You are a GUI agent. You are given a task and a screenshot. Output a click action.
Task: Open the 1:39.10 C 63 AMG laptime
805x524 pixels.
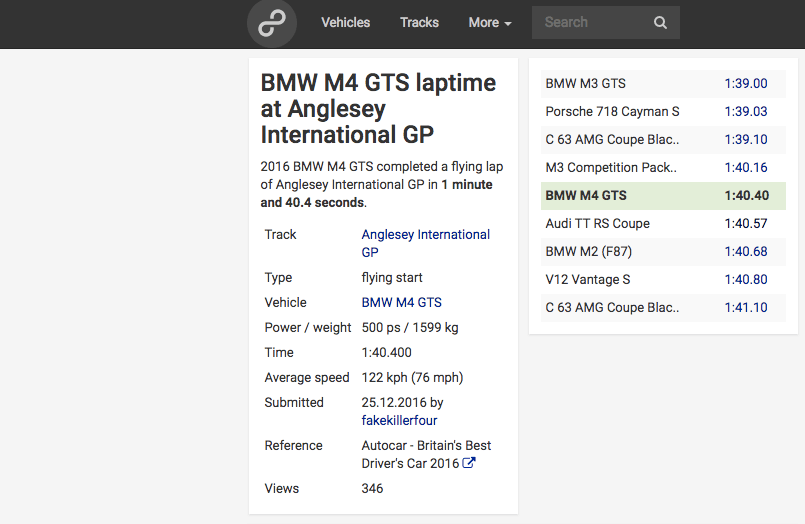745,139
